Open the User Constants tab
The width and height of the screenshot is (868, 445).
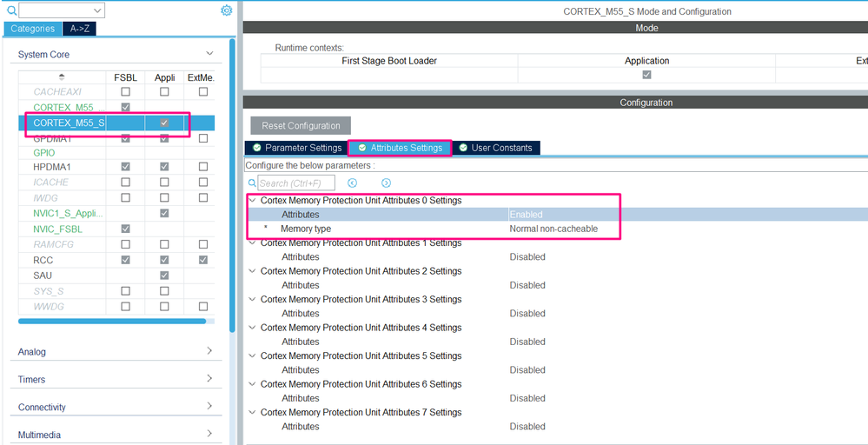(496, 148)
